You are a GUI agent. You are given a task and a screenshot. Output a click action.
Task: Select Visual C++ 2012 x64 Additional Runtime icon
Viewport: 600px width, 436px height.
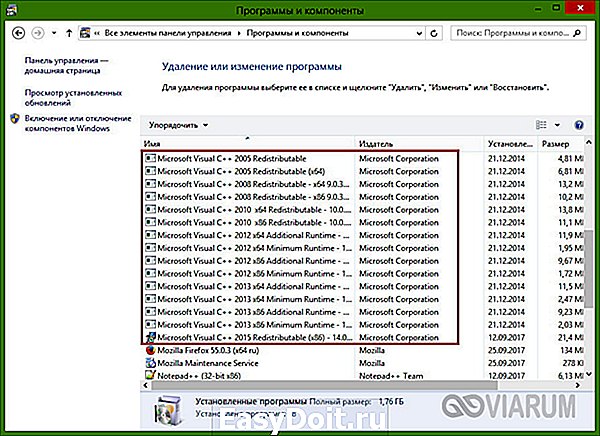(150, 235)
